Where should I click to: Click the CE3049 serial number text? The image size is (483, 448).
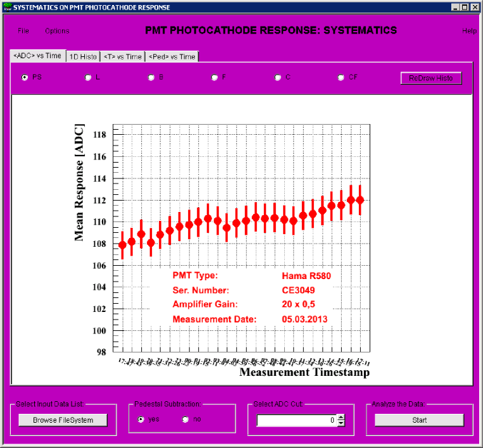(298, 290)
